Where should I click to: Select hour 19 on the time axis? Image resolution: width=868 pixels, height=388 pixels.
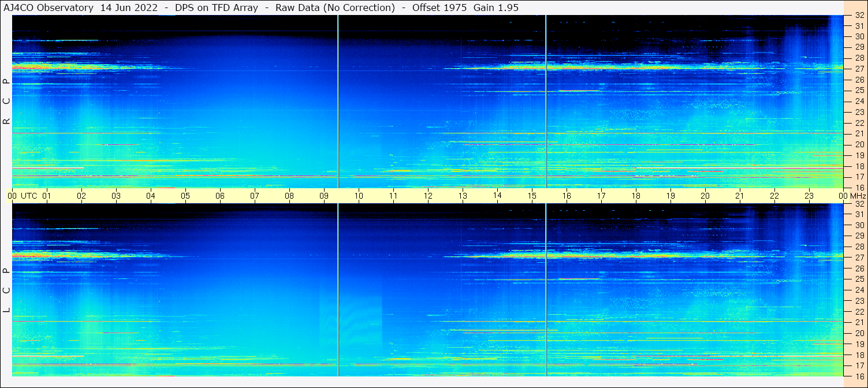point(670,196)
